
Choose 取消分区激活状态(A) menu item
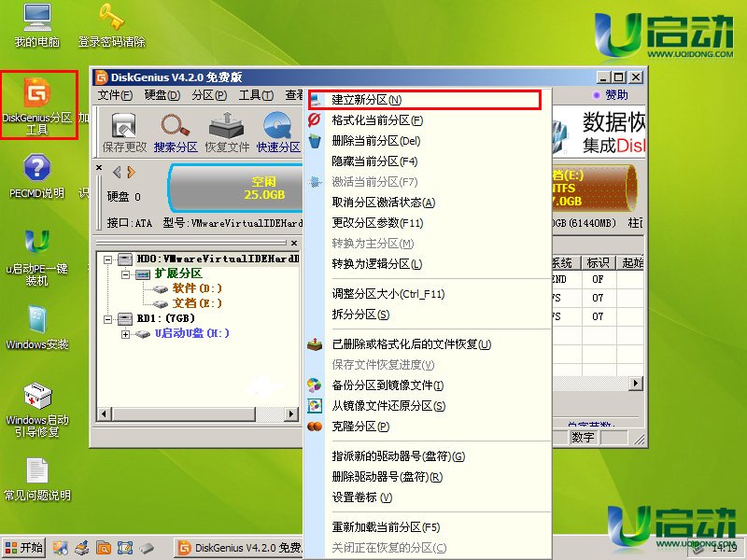(x=428, y=203)
